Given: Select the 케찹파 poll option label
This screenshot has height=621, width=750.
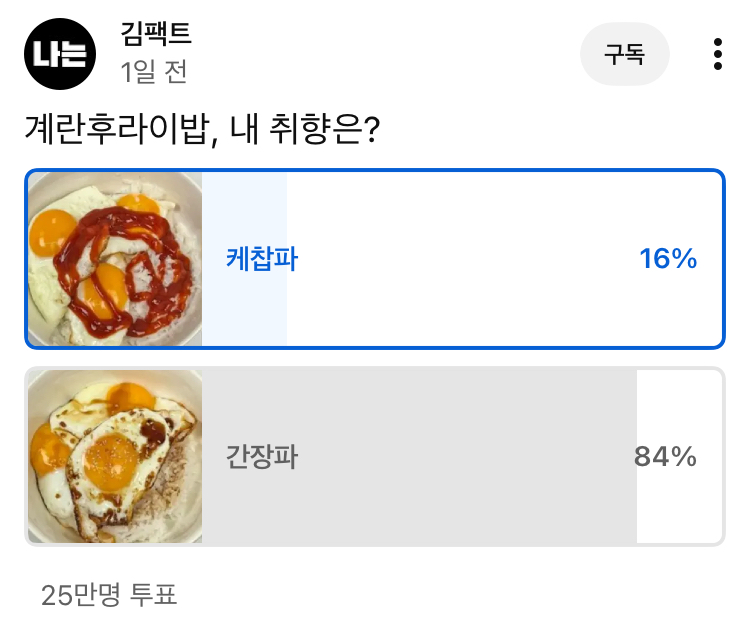Looking at the screenshot, I should pyautogui.click(x=262, y=260).
